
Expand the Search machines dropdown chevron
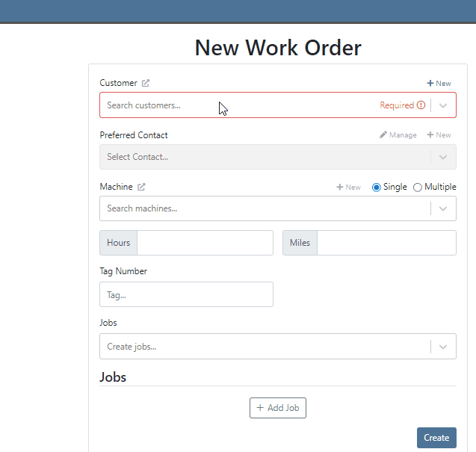coord(443,208)
